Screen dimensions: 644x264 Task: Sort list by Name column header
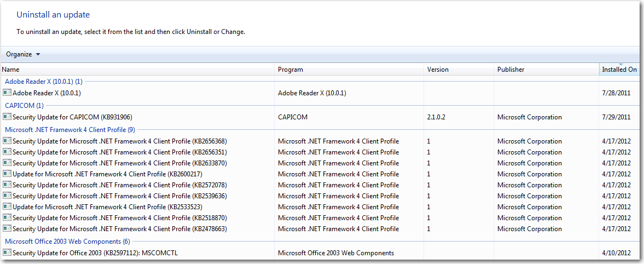(137, 70)
